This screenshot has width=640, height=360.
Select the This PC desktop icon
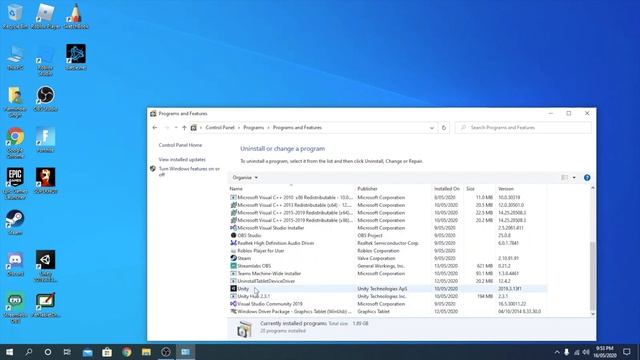click(x=15, y=58)
